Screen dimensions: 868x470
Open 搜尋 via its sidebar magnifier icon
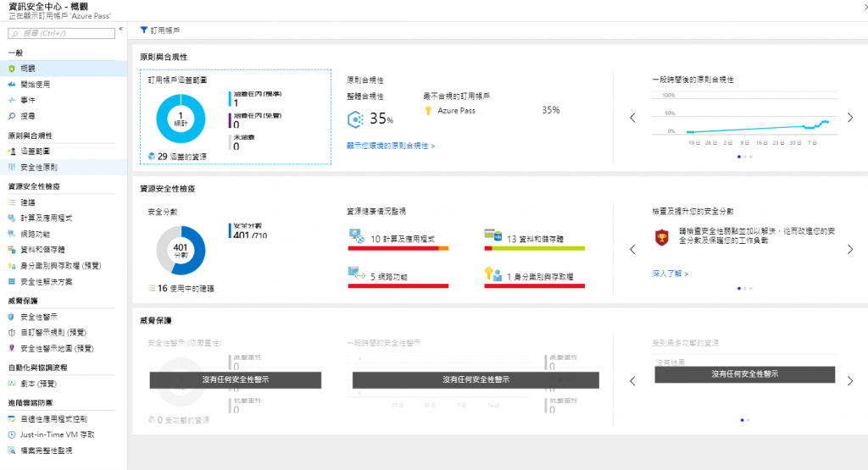point(12,116)
